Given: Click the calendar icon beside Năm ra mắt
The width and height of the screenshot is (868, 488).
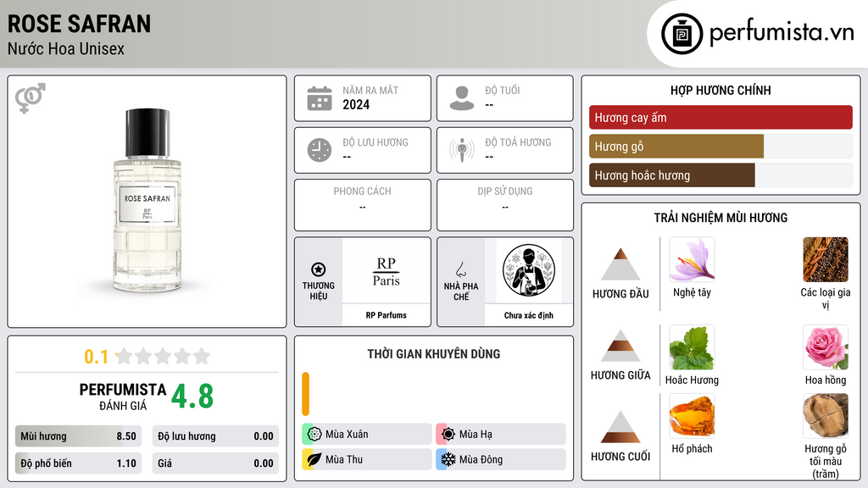Looking at the screenshot, I should coord(320,98).
